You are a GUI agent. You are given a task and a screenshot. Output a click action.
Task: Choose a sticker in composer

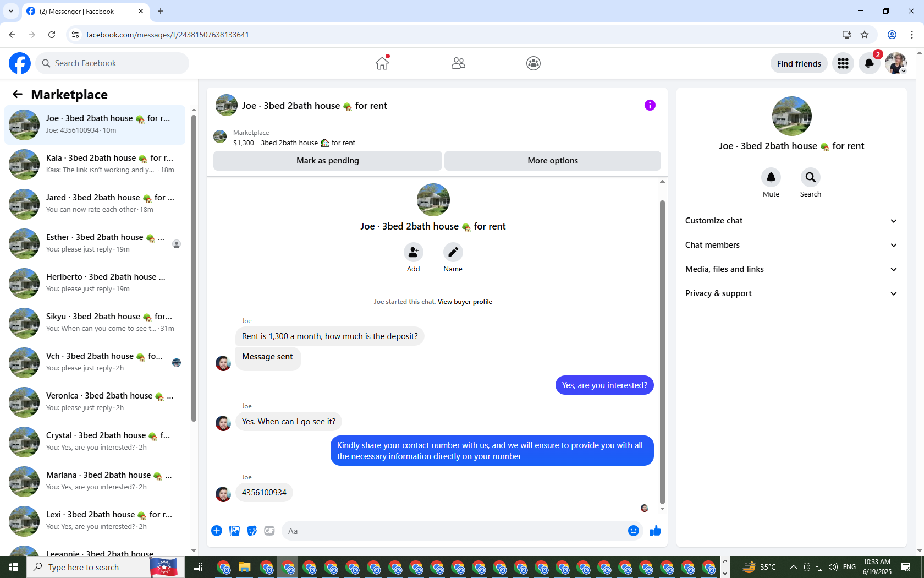(x=252, y=531)
